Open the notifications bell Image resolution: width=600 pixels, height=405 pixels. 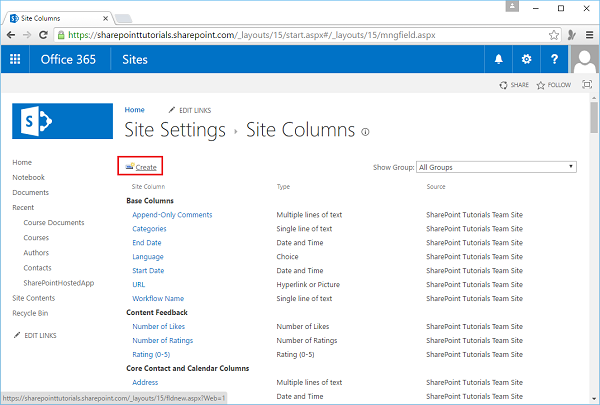click(498, 60)
